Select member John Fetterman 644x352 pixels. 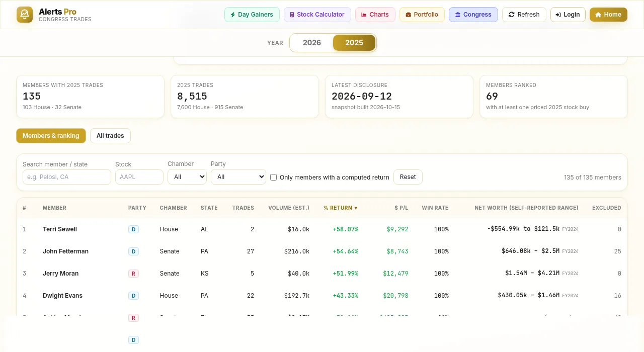pyautogui.click(x=65, y=251)
